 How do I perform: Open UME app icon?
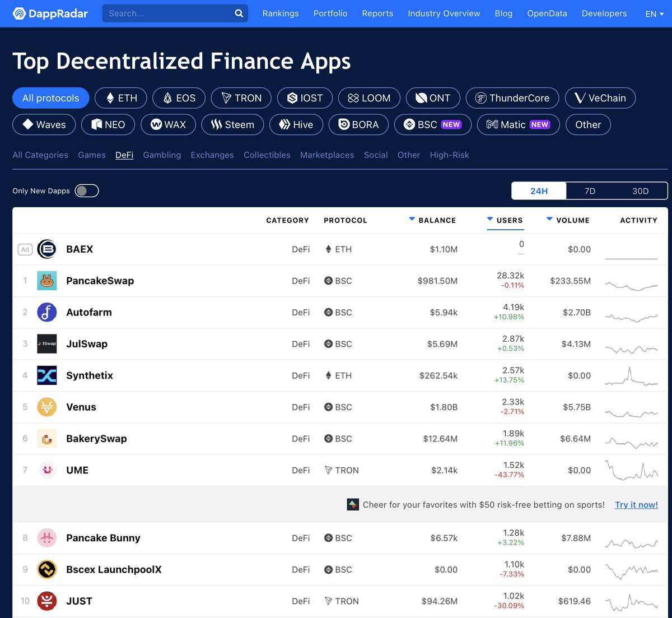coord(47,470)
